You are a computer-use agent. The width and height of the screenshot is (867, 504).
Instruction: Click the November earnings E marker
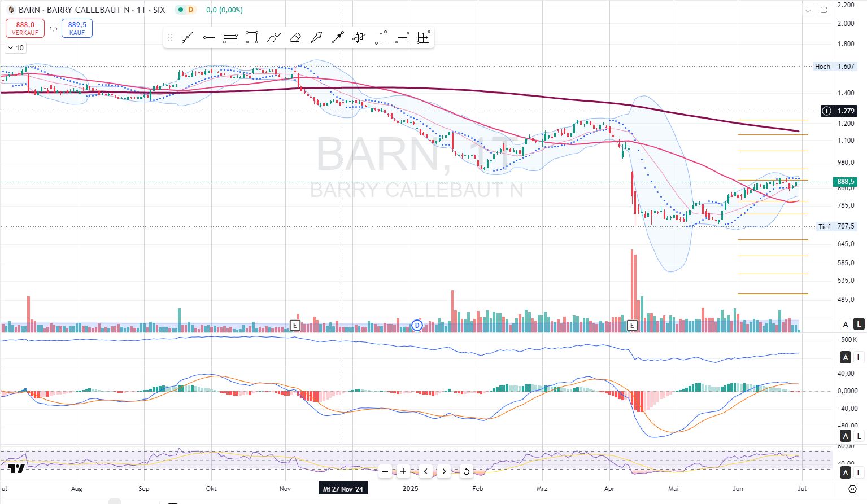pos(294,325)
